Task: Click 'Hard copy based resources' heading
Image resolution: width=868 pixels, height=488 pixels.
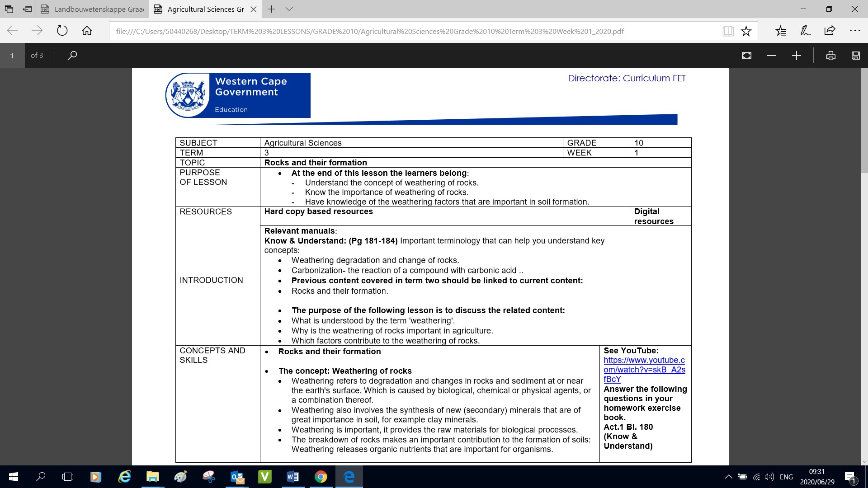Action: click(319, 211)
